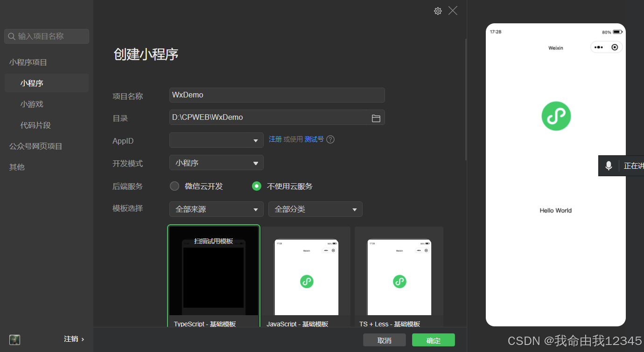Click the 测试号 link
Screen dimensions: 644x352
314,139
